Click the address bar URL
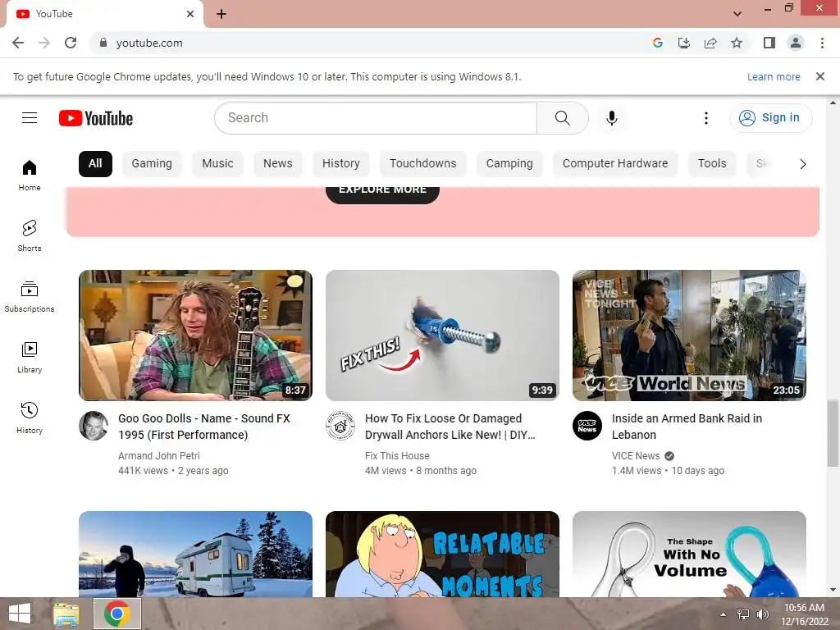The image size is (840, 630). pos(149,43)
